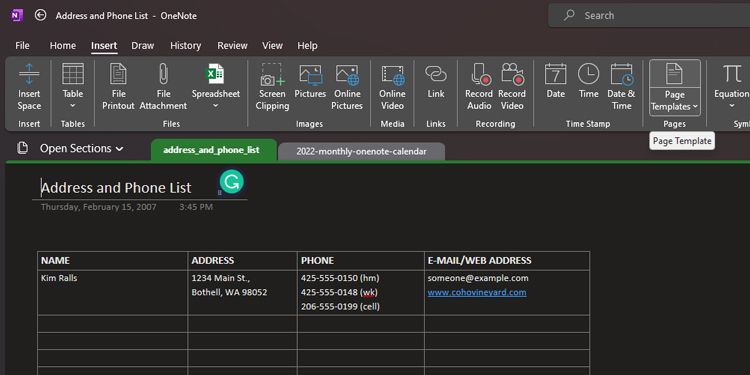Click the Page Templates page icon
The width and height of the screenshot is (750, 375).
(674, 74)
